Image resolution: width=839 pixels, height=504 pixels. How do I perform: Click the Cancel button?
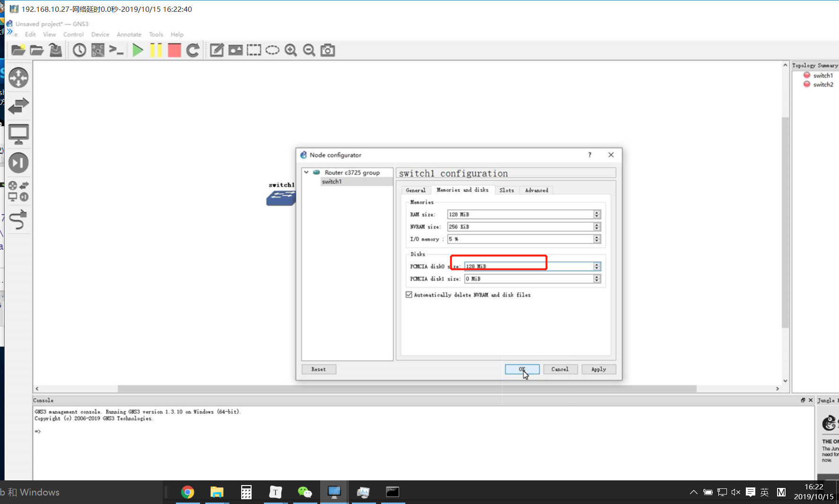560,369
